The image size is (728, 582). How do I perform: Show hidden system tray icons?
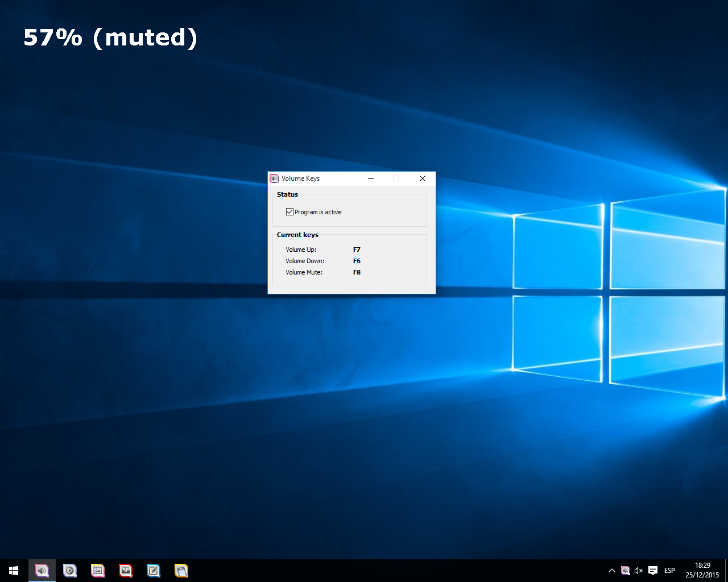612,571
